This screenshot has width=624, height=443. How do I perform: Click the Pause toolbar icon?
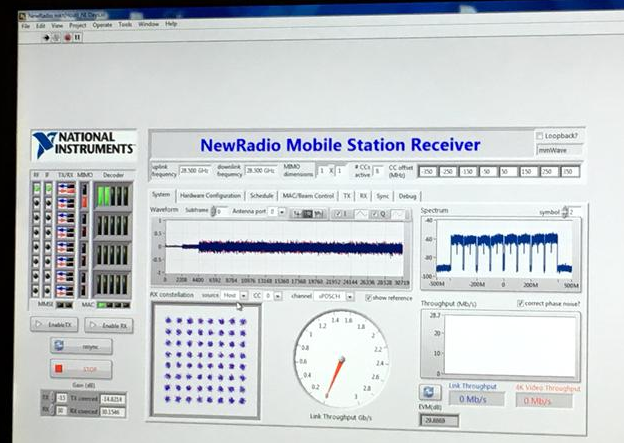pyautogui.click(x=77, y=37)
